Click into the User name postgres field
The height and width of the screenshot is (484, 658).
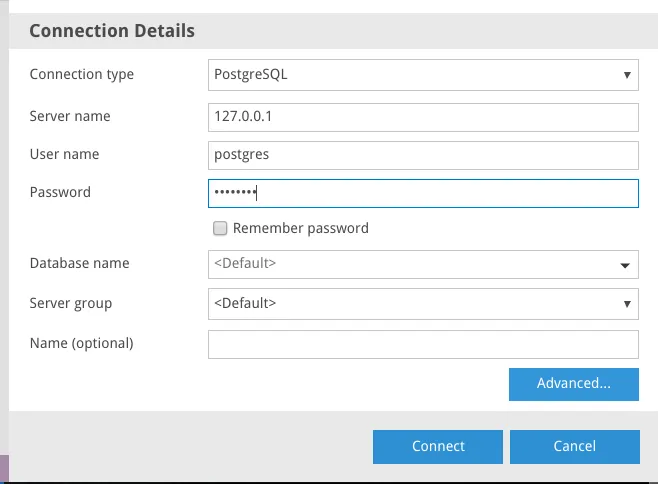[423, 155]
